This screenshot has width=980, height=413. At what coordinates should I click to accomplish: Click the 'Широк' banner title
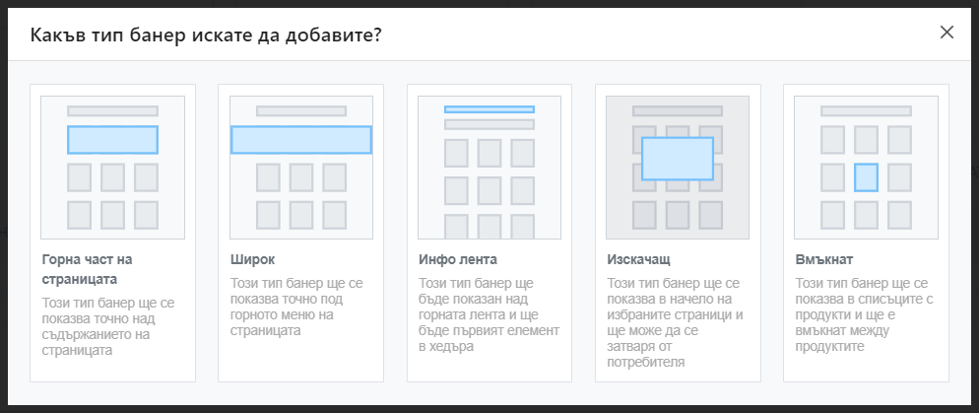tap(252, 259)
